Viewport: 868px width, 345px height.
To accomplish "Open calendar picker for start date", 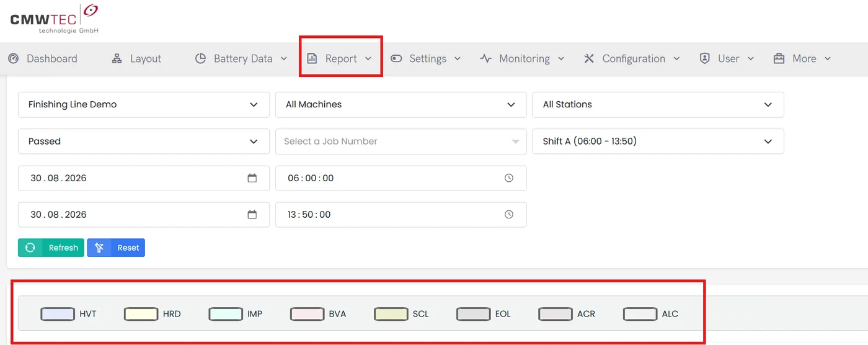I will (252, 178).
